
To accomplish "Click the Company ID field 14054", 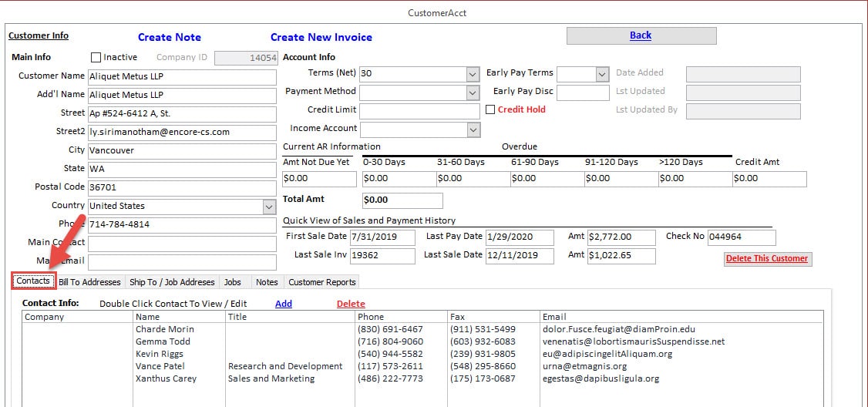I will click(247, 58).
